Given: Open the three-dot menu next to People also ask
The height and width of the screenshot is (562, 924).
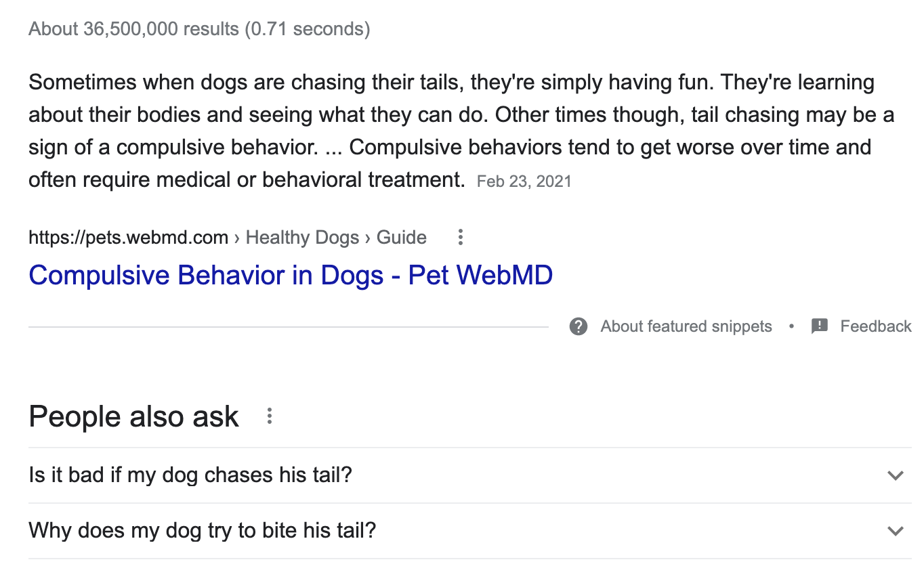Looking at the screenshot, I should (270, 416).
